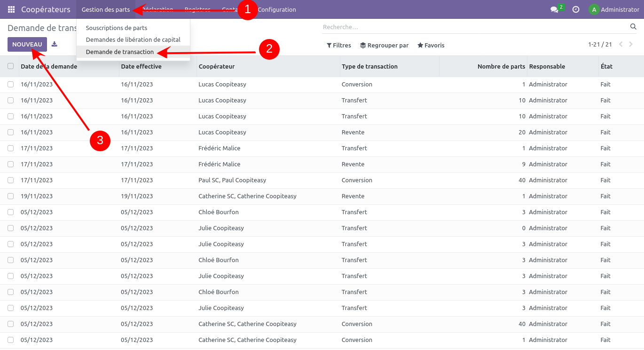Sort by Nombre de parts column
This screenshot has width=644, height=350.
coord(483,67)
